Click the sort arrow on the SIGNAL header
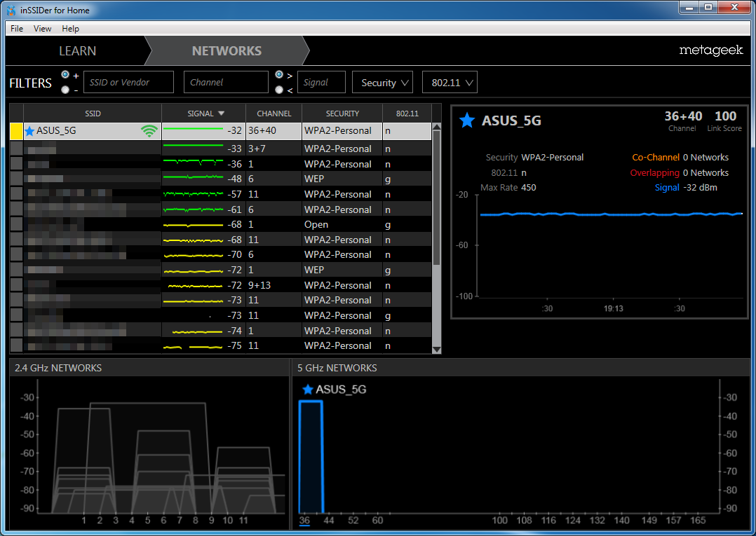The width and height of the screenshot is (756, 536). pyautogui.click(x=222, y=114)
